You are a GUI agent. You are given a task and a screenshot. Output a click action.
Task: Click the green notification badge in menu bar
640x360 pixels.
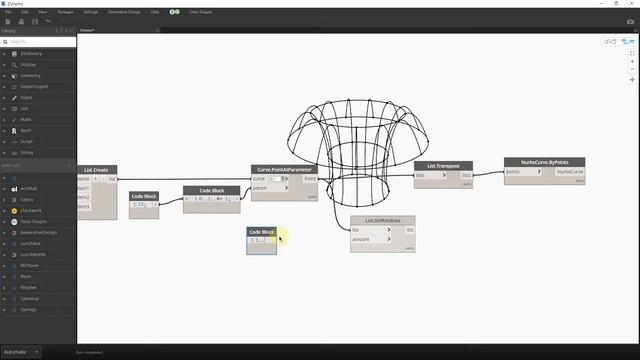coord(175,12)
